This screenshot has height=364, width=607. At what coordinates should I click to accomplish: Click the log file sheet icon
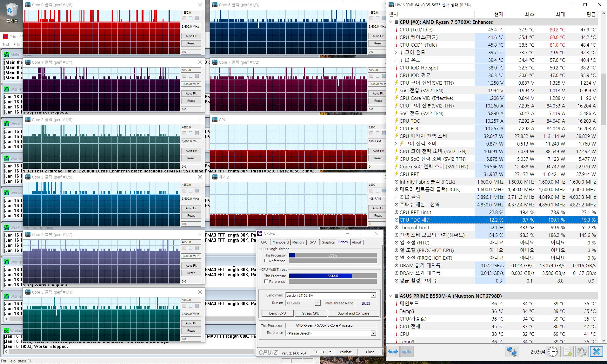(568, 352)
